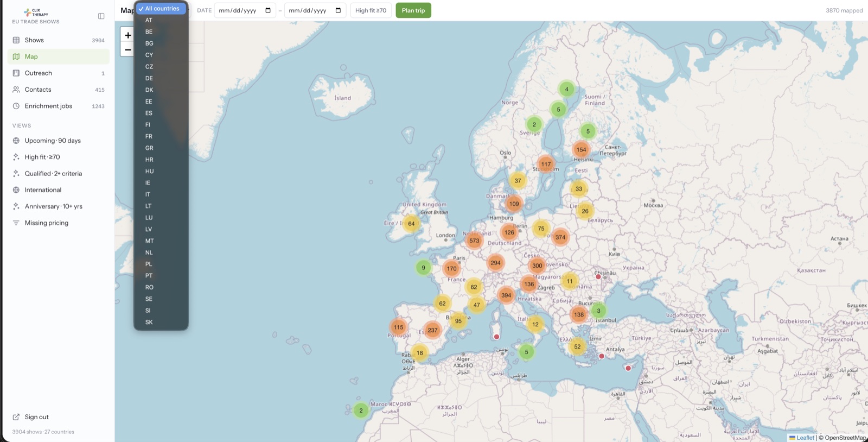Click the 573 cluster marker near Nederland
The image size is (868, 442).
click(x=474, y=241)
